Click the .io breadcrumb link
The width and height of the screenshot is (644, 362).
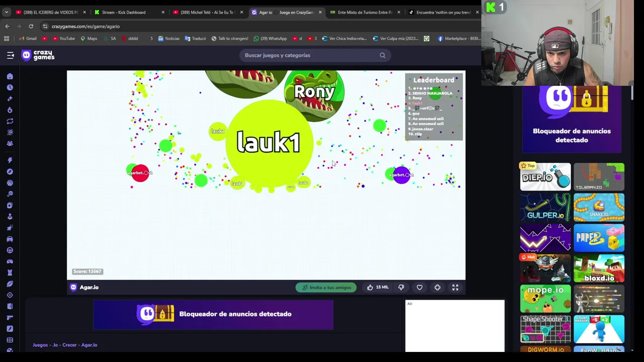(55, 345)
